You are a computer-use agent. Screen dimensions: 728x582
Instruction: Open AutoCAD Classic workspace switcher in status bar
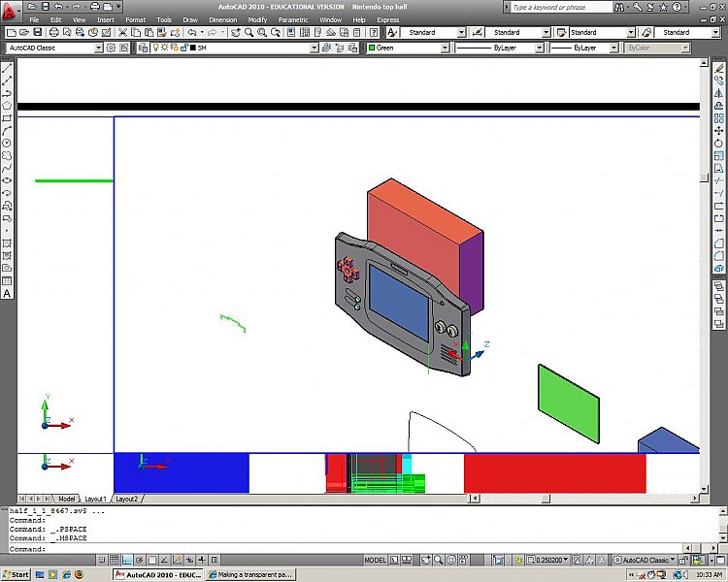(x=645, y=560)
